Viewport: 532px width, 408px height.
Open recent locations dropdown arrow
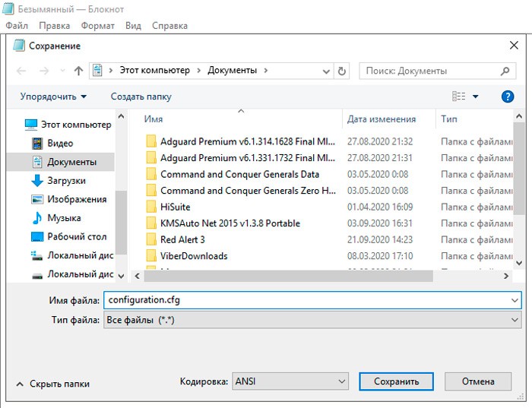[63, 71]
